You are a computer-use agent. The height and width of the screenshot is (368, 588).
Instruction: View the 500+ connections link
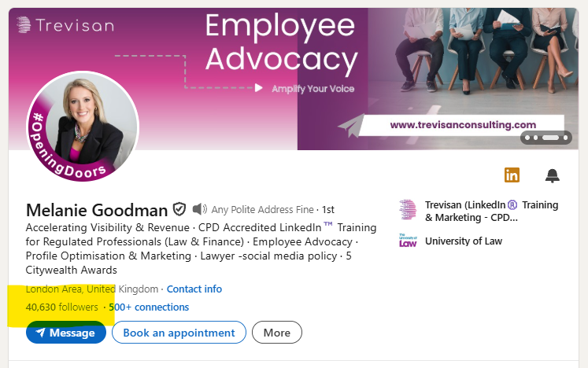point(149,307)
